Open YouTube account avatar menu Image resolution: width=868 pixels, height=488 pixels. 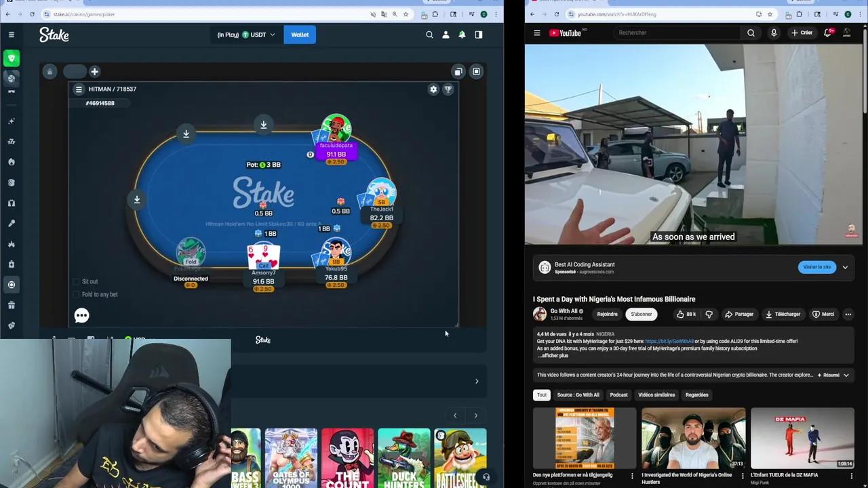[x=847, y=33]
